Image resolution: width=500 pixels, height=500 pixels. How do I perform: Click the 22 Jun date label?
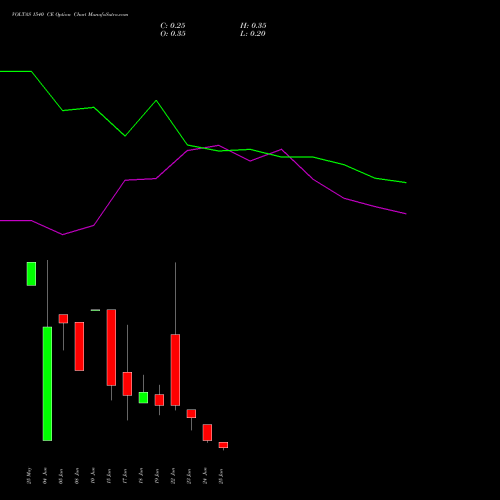click(x=173, y=476)
